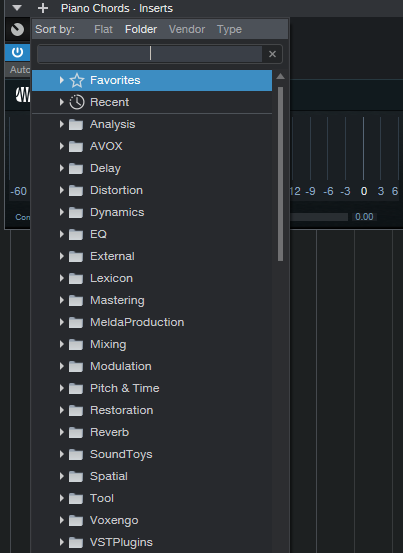Sort plugins by Type
Screen dimensions: 403x553
coord(230,29)
